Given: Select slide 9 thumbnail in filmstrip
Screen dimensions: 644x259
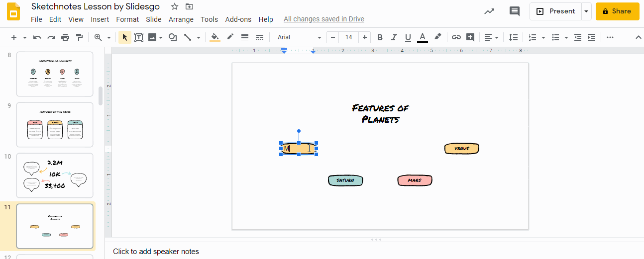Looking at the screenshot, I should click(55, 125).
